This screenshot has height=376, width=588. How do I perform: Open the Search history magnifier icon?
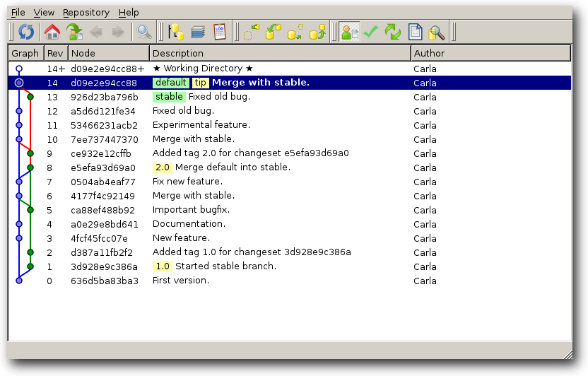coord(437,33)
